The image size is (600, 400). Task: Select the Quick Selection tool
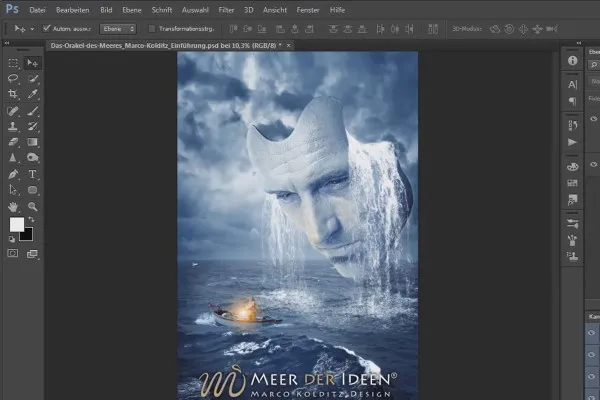tap(33, 78)
